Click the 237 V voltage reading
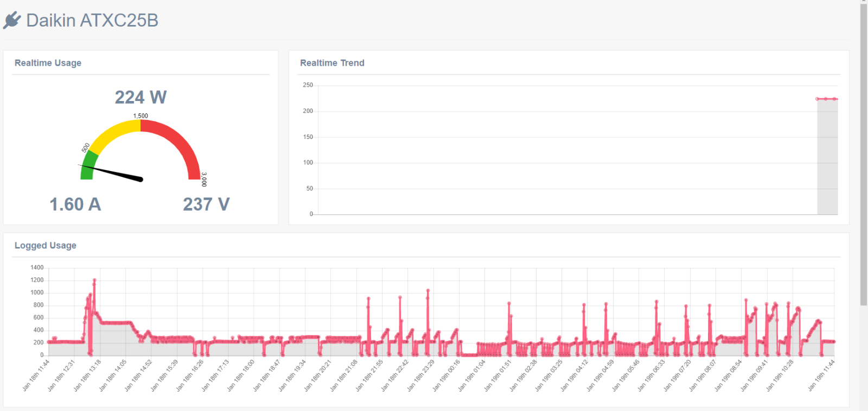Image resolution: width=868 pixels, height=411 pixels. 206,204
